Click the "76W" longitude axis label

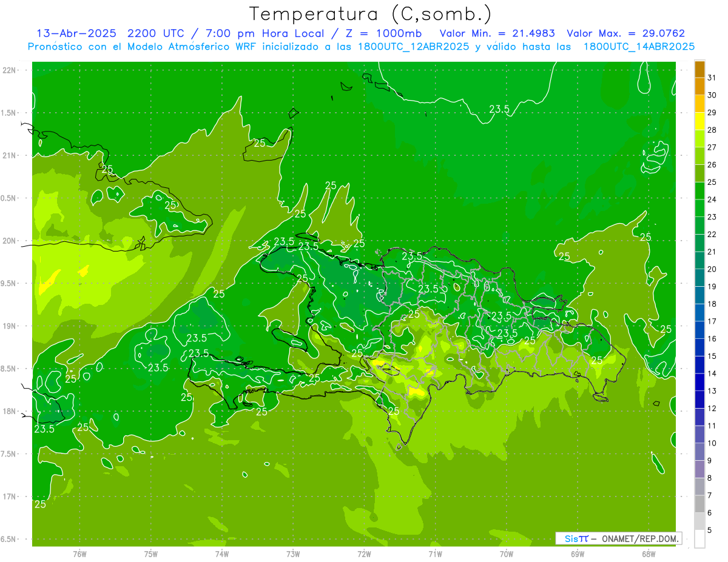pyautogui.click(x=79, y=554)
